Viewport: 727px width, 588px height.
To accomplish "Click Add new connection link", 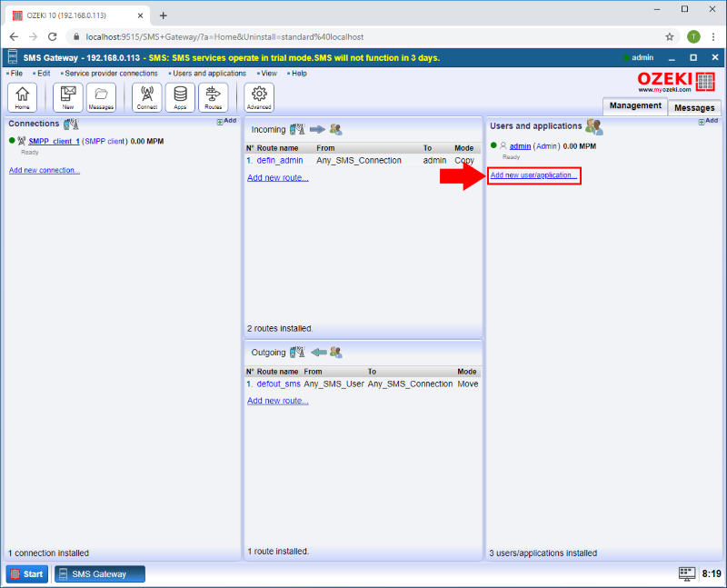I will pos(45,170).
